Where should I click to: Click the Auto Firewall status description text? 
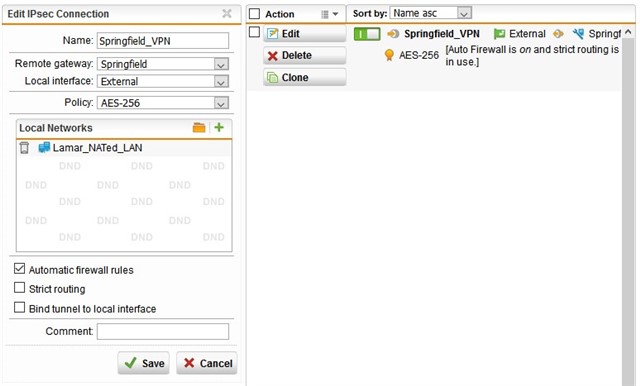tap(532, 55)
